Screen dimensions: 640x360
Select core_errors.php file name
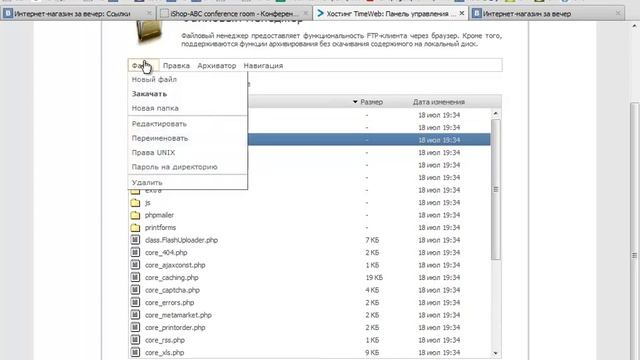[x=169, y=303]
